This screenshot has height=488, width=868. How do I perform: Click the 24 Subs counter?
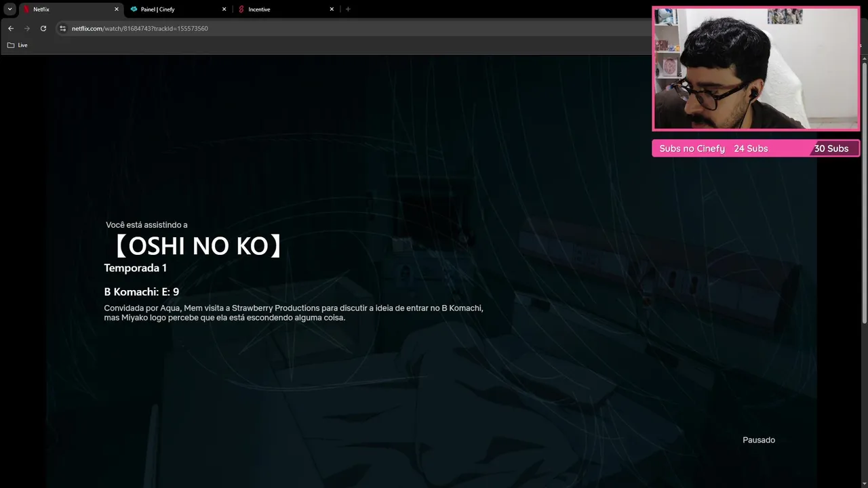point(751,148)
